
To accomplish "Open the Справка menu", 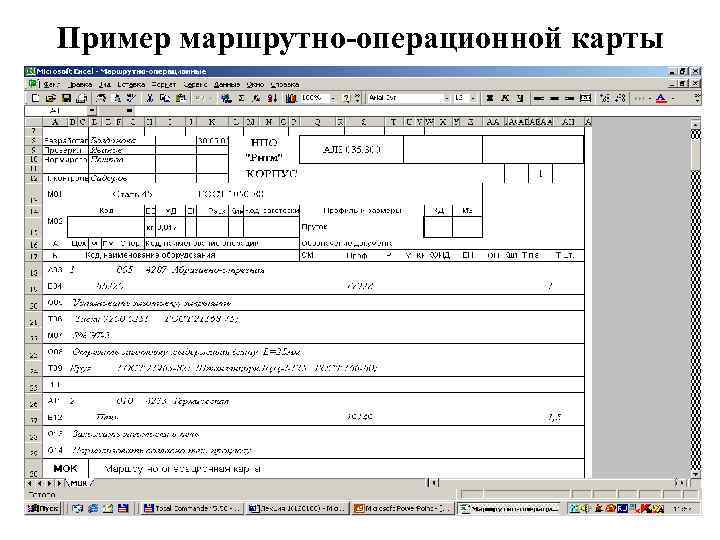I will click(x=284, y=85).
